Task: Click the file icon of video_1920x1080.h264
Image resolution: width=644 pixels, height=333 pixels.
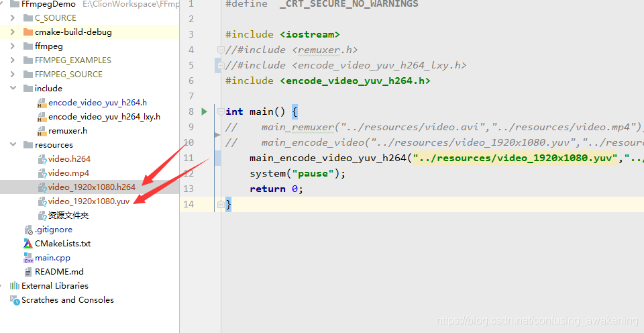Action: point(42,187)
